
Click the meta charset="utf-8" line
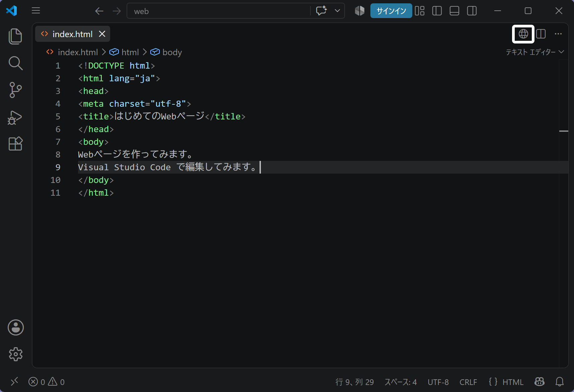[x=135, y=104]
